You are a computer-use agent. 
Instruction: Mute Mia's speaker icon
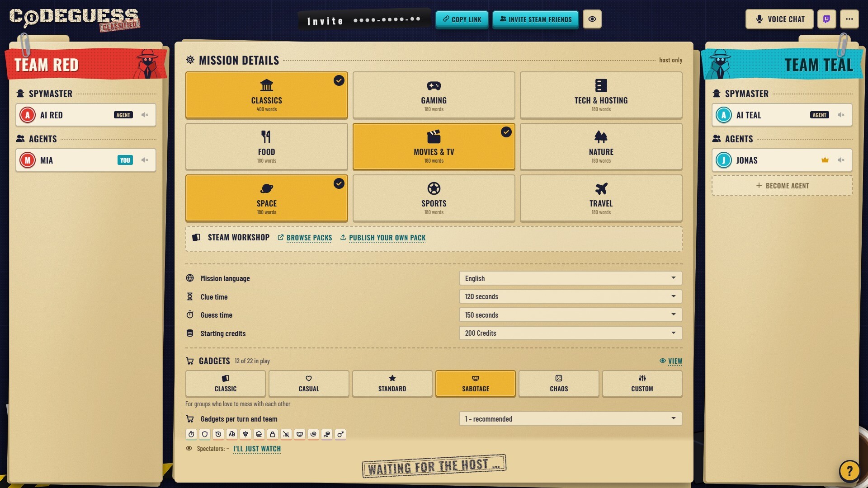pyautogui.click(x=145, y=160)
